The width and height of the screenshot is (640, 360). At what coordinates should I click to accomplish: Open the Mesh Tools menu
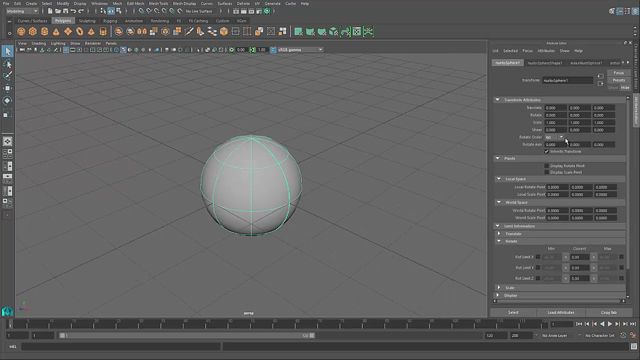coord(158,3)
